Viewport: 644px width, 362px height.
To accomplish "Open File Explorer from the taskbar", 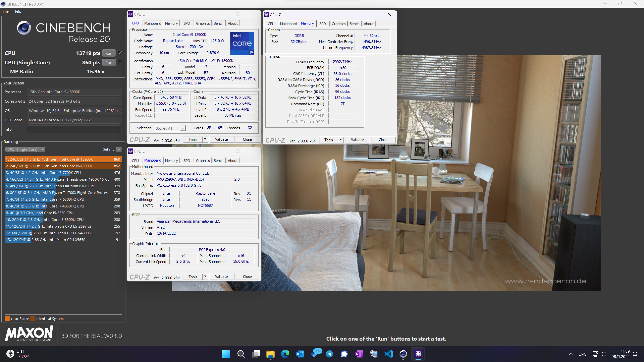I will [x=270, y=354].
